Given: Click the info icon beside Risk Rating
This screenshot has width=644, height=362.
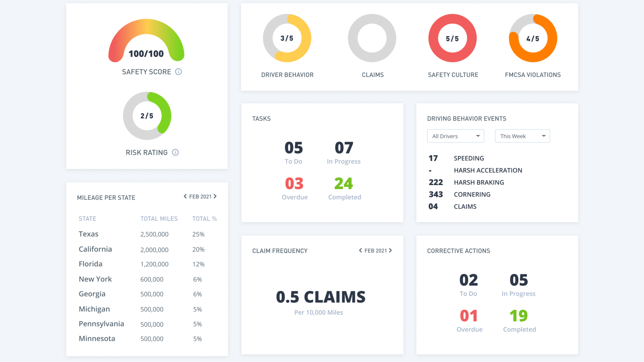Looking at the screenshot, I should tap(175, 152).
